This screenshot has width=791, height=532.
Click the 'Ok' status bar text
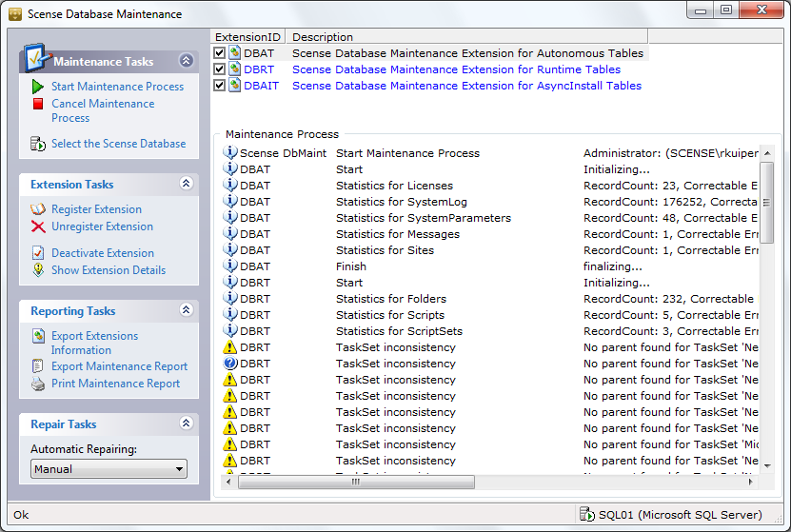[x=21, y=515]
